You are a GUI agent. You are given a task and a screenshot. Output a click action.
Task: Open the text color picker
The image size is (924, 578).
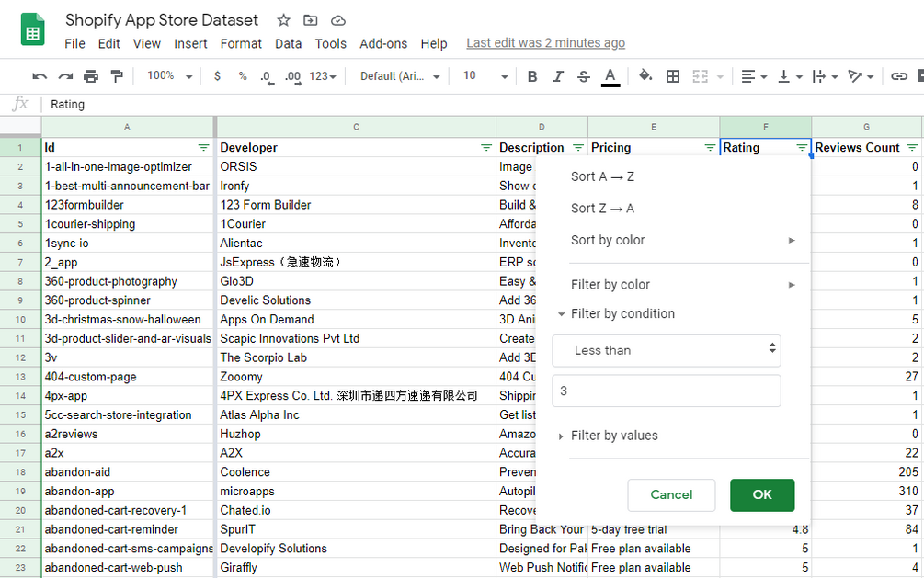(610, 76)
